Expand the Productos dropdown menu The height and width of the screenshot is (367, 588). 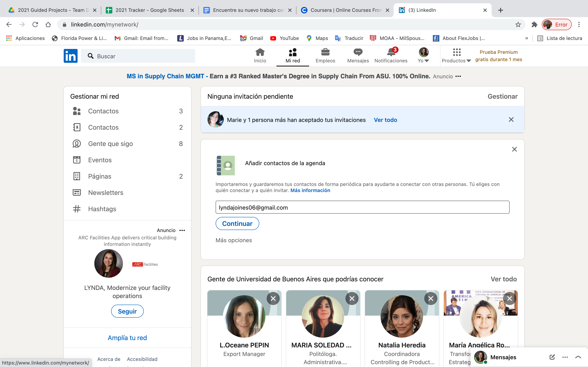point(456,56)
